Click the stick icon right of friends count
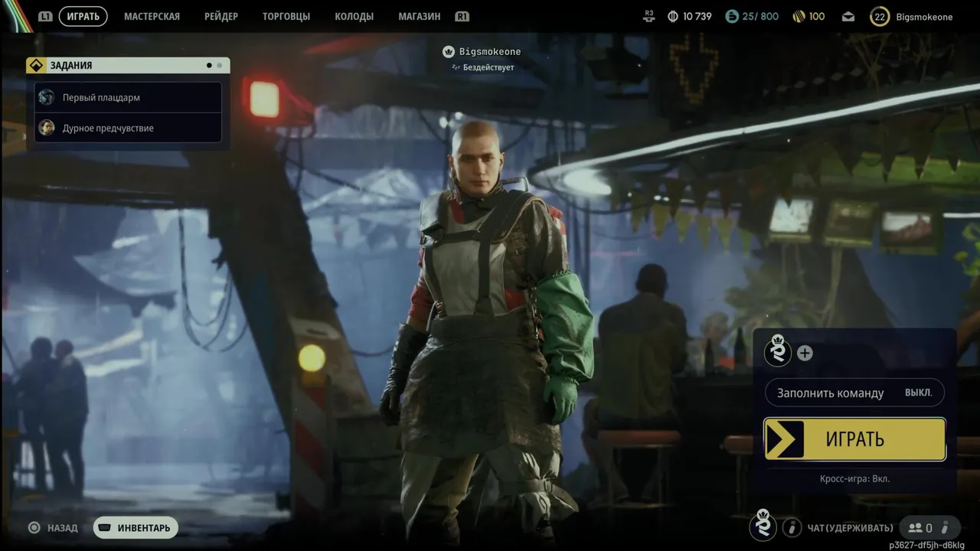Screen dimensions: 980x551 [946, 527]
